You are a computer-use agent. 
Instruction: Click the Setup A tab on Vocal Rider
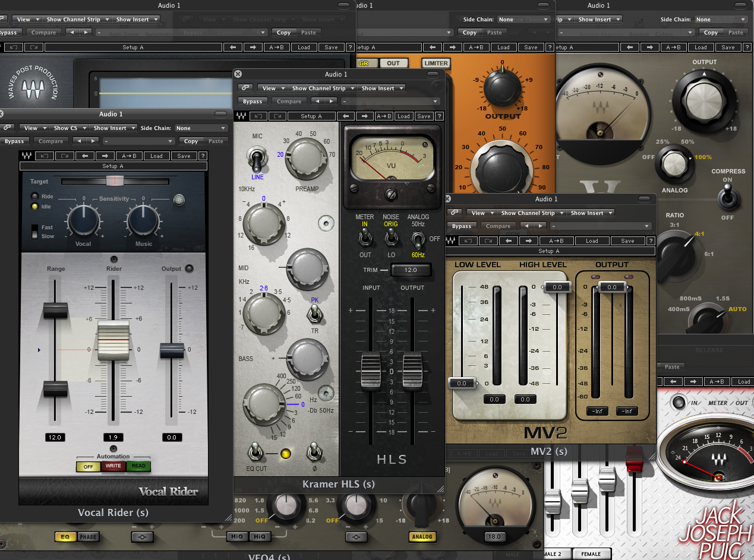113,165
